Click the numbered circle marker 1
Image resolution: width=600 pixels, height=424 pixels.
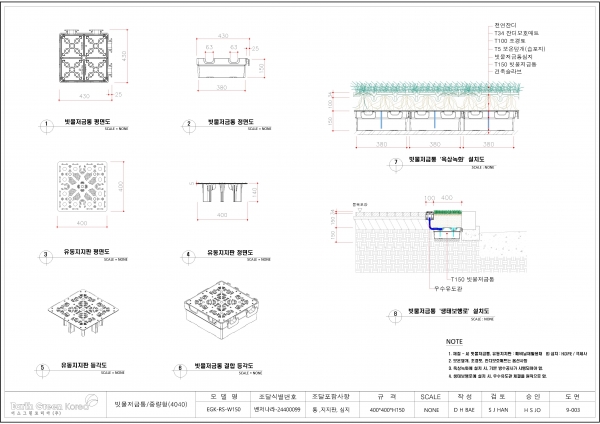coord(46,126)
